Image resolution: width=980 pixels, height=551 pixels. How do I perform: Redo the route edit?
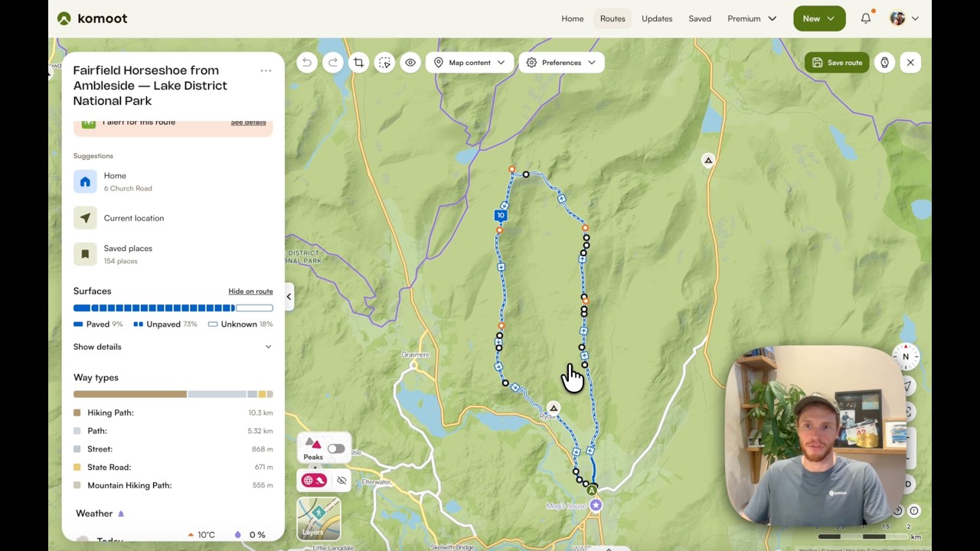(x=333, y=63)
